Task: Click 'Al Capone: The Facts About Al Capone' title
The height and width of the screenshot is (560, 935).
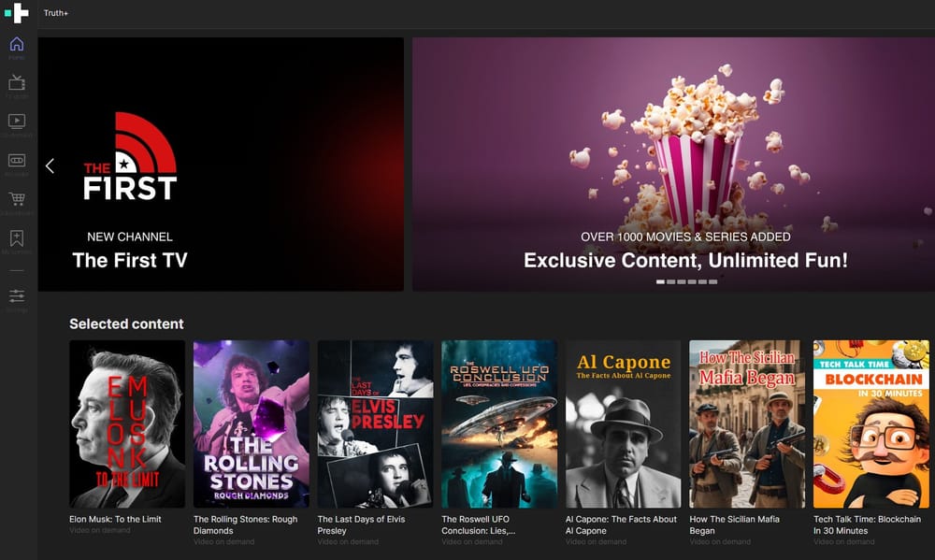Action: click(622, 524)
